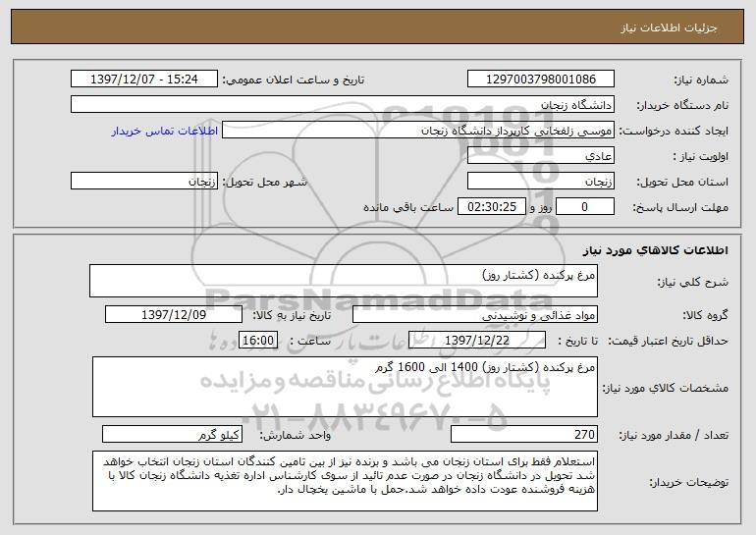Click the label استان محل تحویل
Viewport: 756px width, 535px height.
(682, 183)
